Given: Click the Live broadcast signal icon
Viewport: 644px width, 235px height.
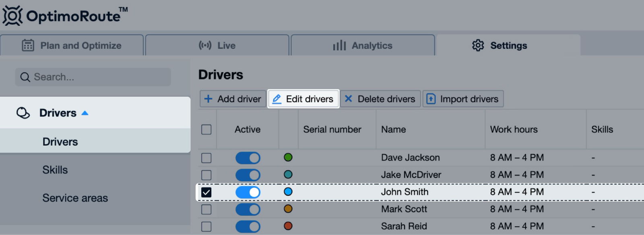Looking at the screenshot, I should 205,45.
